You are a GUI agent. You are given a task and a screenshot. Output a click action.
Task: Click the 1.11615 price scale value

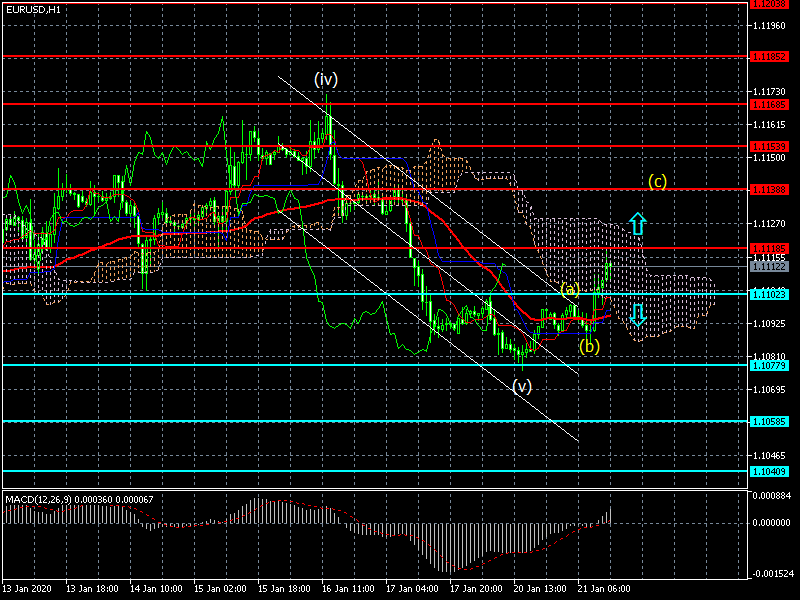click(769, 124)
